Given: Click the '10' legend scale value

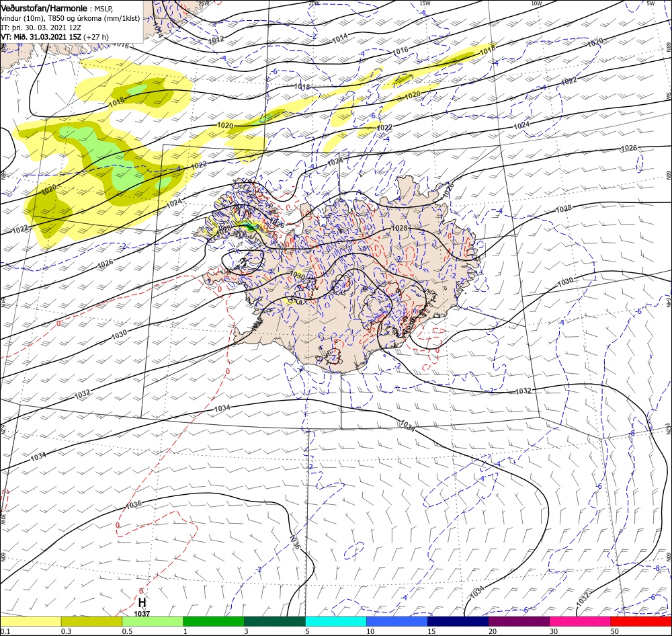Looking at the screenshot, I should [x=370, y=631].
